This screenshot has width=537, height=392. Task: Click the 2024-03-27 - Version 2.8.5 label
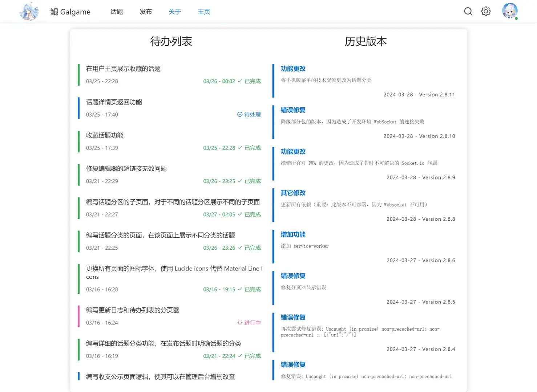click(421, 302)
